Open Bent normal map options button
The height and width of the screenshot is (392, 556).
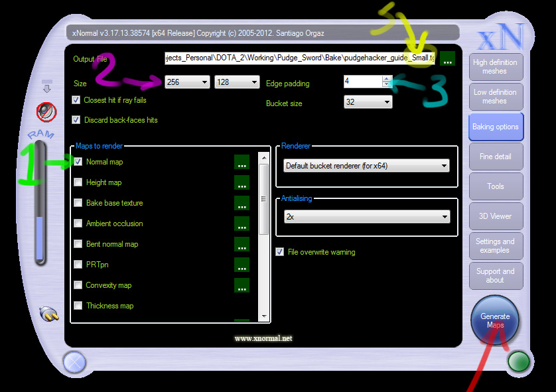point(242,244)
